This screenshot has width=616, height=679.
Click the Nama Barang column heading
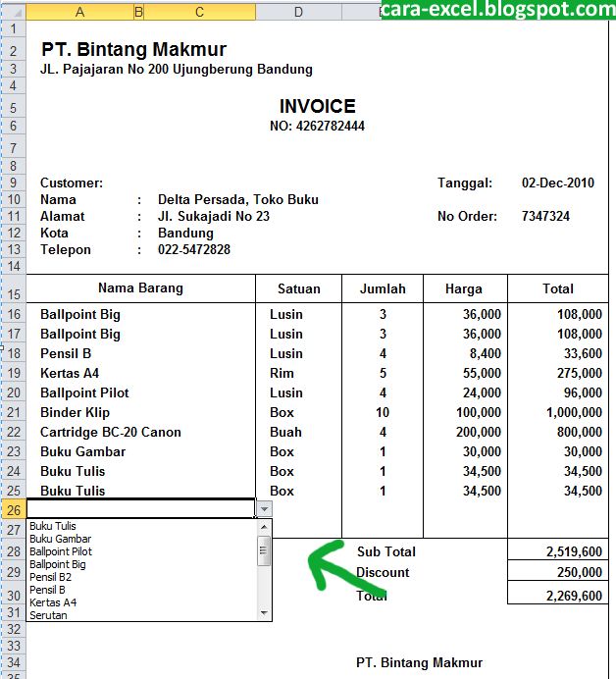[x=140, y=287]
